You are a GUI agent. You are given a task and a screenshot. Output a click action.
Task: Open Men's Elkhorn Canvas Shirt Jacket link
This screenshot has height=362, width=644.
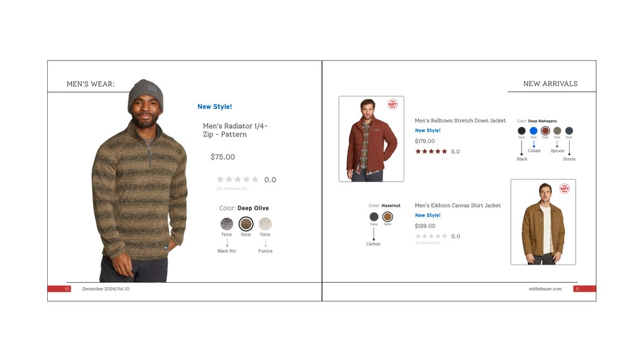point(458,206)
